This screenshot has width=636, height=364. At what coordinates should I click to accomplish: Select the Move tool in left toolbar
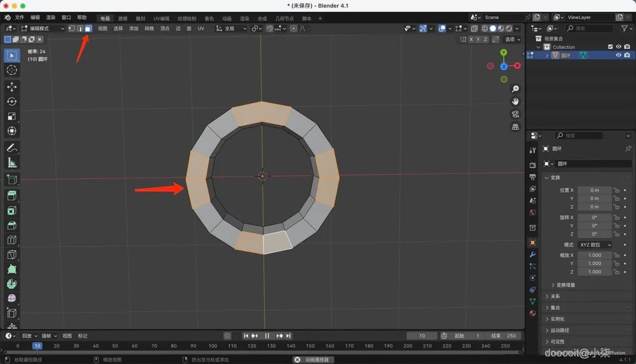[x=11, y=86]
